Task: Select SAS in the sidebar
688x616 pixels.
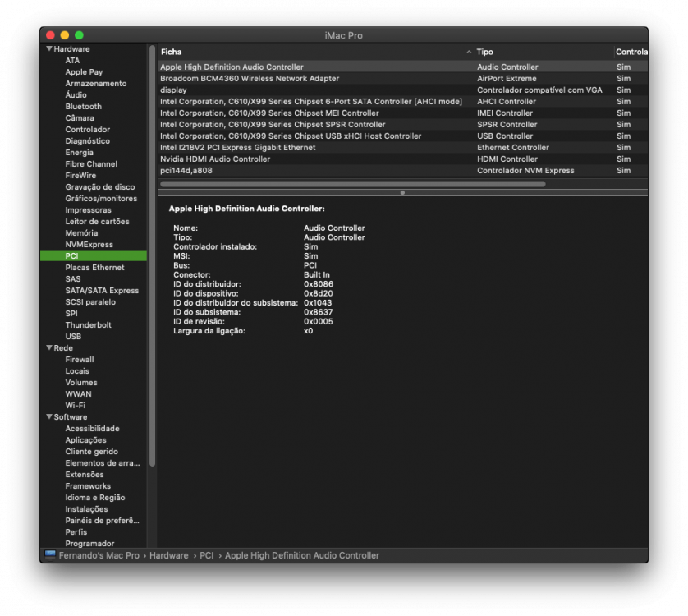Action: [x=73, y=278]
